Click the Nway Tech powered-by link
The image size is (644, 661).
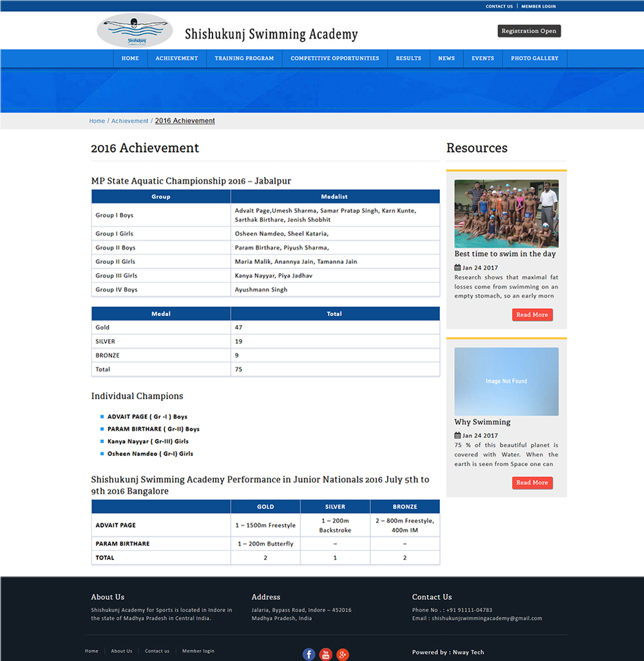[468, 653]
